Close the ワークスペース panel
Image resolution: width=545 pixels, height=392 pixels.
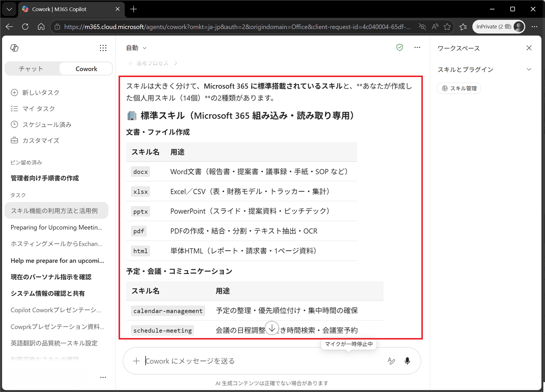click(529, 48)
